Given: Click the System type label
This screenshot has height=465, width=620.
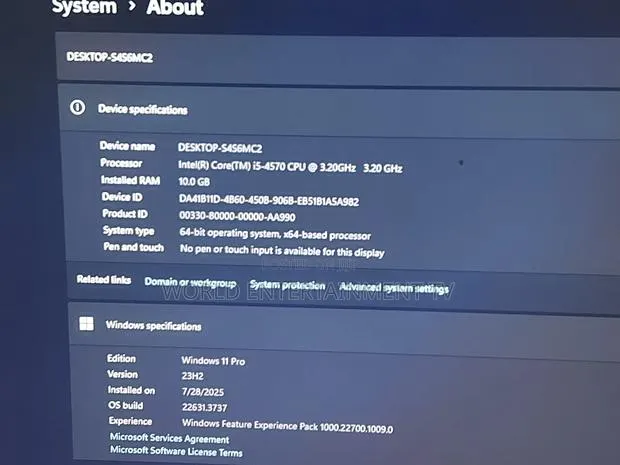Looking at the screenshot, I should 129,231.
